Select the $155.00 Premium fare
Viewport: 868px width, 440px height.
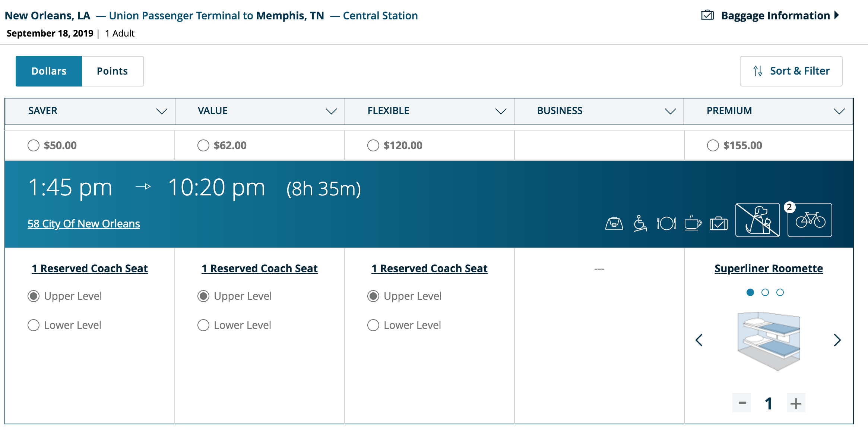click(x=713, y=145)
